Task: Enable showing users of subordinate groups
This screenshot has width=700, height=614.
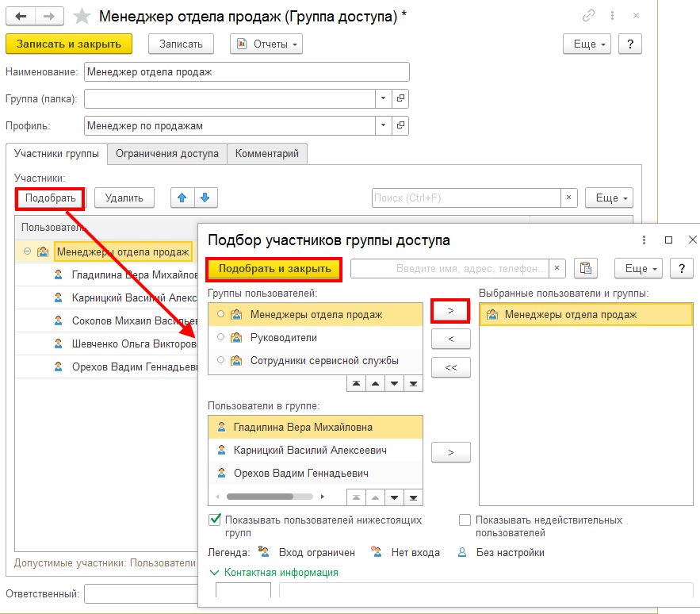Action: click(215, 520)
